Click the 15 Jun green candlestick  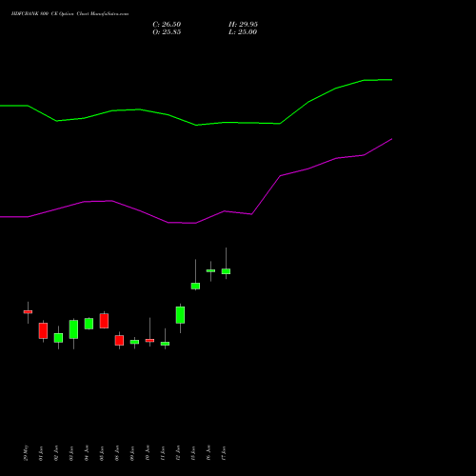(x=195, y=286)
